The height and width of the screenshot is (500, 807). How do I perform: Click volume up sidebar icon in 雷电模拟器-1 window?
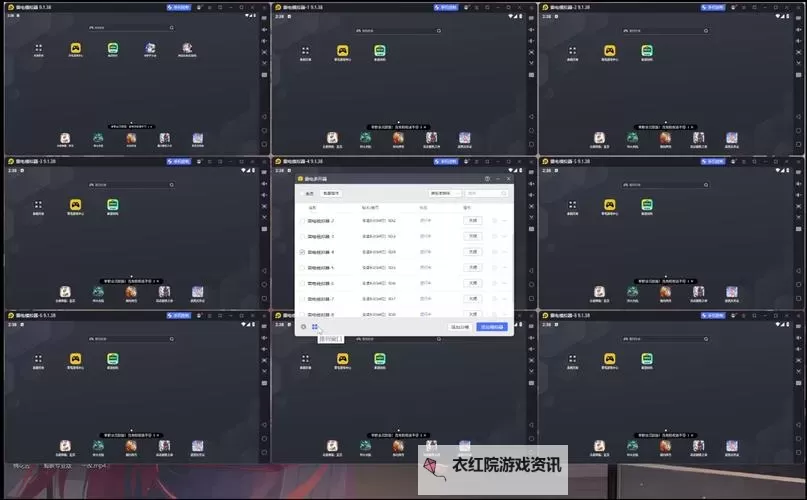click(x=532, y=30)
